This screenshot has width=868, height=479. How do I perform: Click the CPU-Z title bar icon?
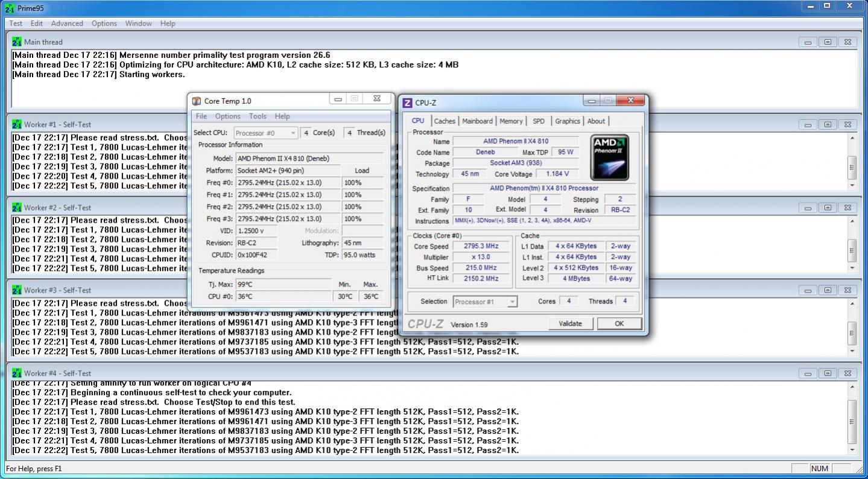coord(408,103)
